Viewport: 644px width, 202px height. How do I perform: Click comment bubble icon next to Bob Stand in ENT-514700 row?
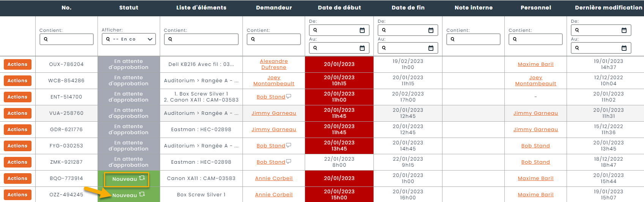pyautogui.click(x=289, y=96)
